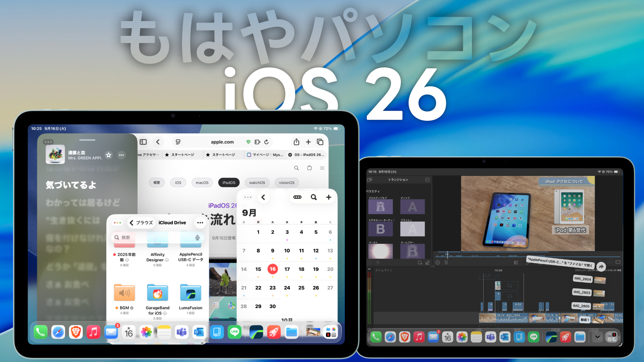
Task: Switch to OS - iPadOS 26 Safari tab
Action: coord(307,155)
